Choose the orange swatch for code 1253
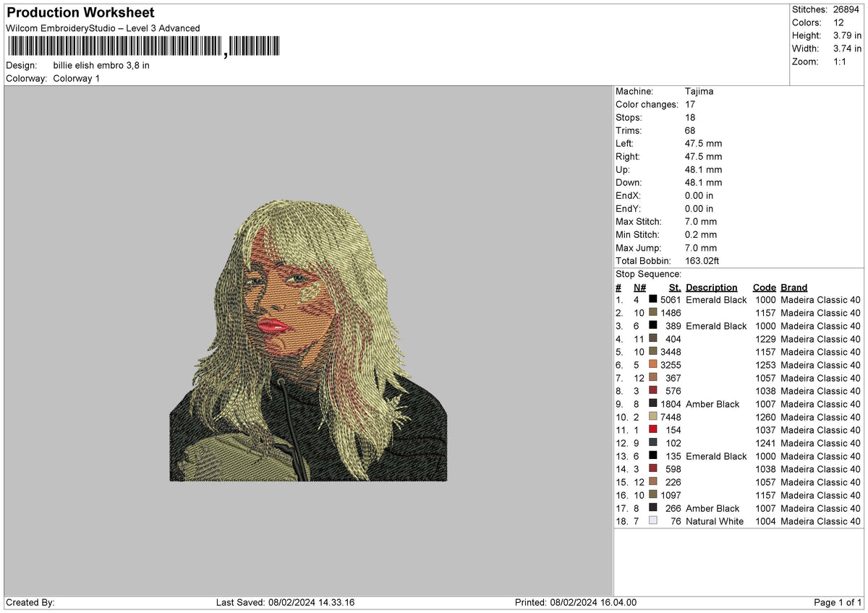This screenshot has height=613, width=868. 653,364
